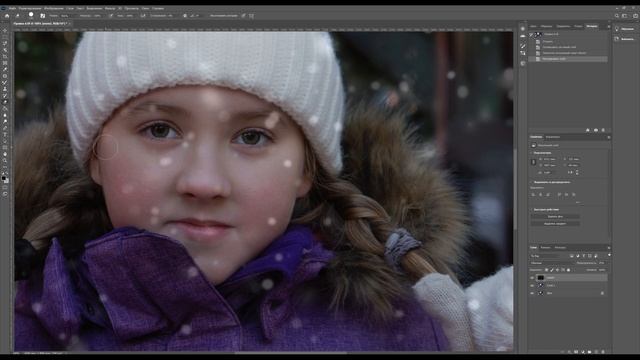Create a new layer using Layers bottom icon

pyautogui.click(x=596, y=351)
